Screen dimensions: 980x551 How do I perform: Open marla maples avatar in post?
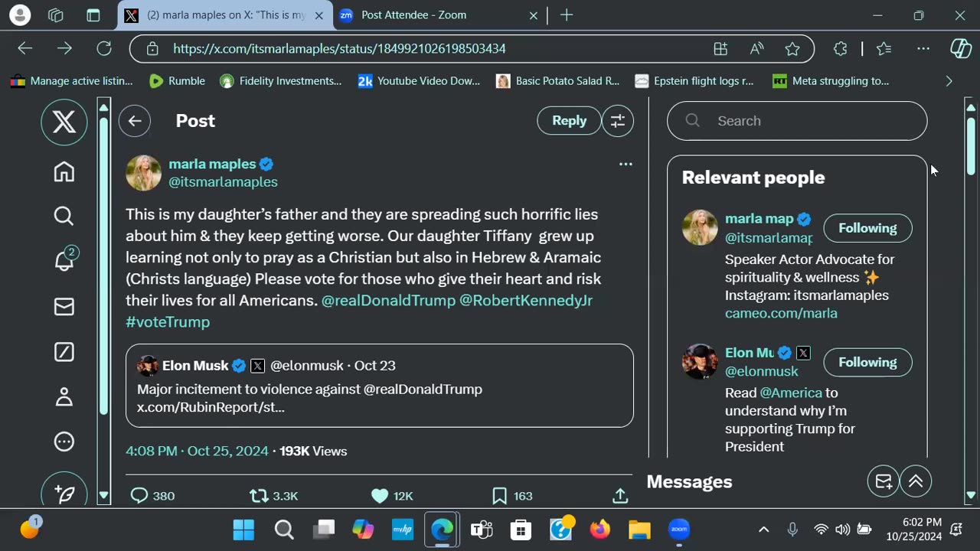(x=143, y=172)
